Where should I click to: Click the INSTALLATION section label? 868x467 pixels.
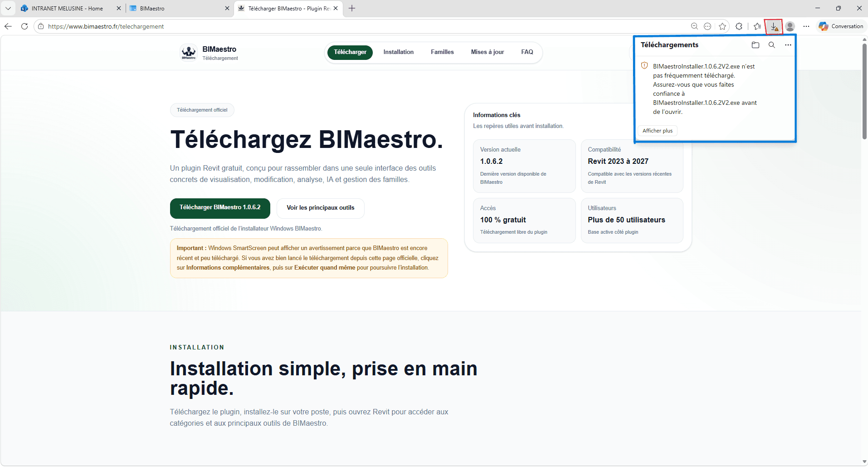(x=197, y=347)
